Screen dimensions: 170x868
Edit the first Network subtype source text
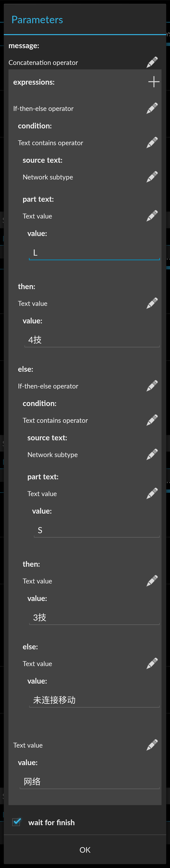tap(152, 176)
